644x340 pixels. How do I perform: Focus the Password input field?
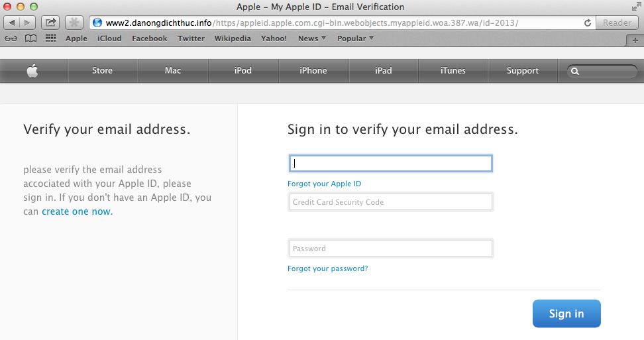391,249
